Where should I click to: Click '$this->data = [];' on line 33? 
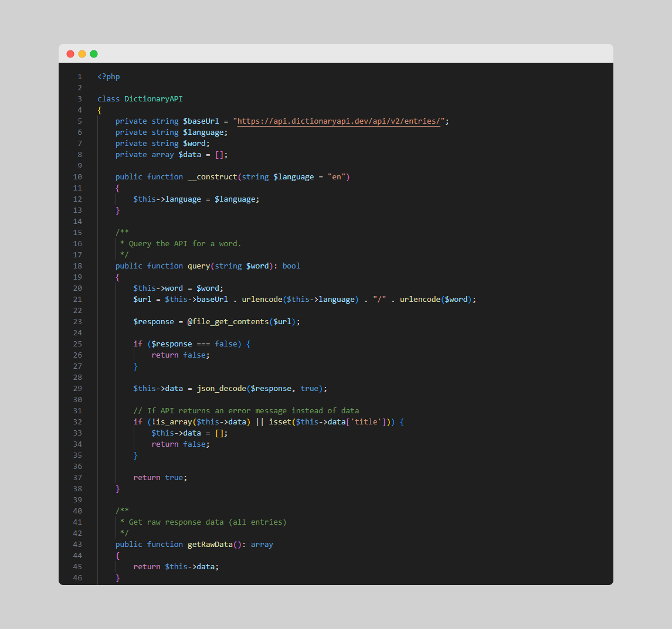pos(189,433)
